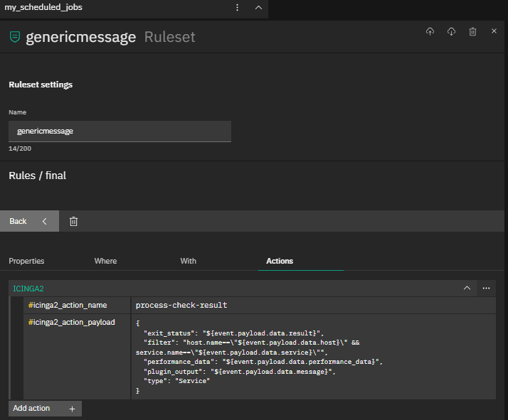Screen dimensions: 508x420
Task: Click the #icinga2_action_payload label
Action: tap(72, 322)
